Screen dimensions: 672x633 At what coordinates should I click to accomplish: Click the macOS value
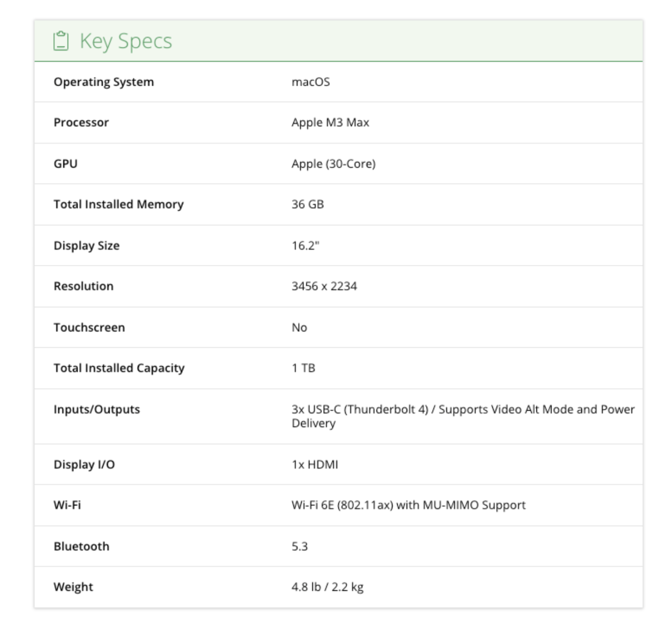310,82
